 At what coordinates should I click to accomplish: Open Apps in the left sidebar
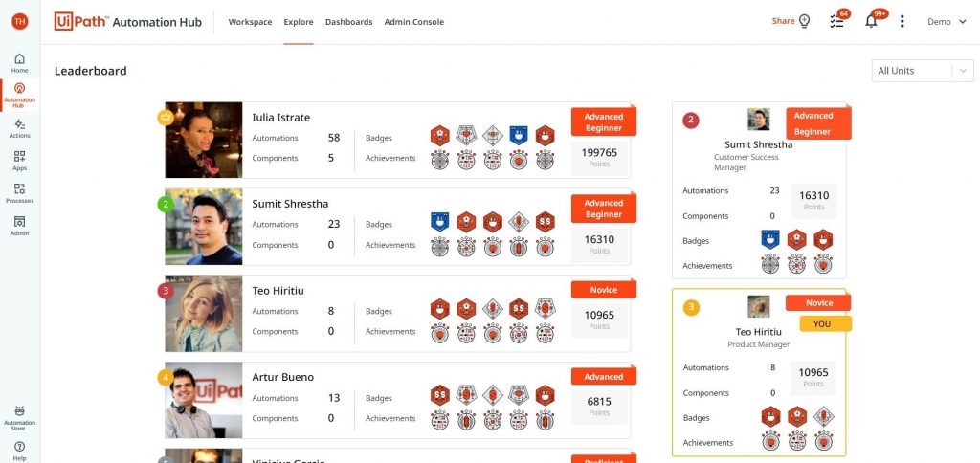coord(19,161)
